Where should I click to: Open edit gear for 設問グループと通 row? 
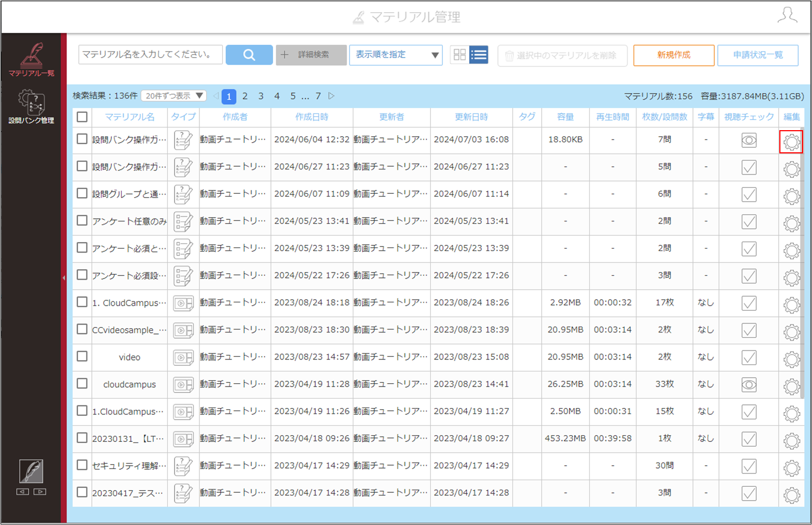[x=792, y=196]
